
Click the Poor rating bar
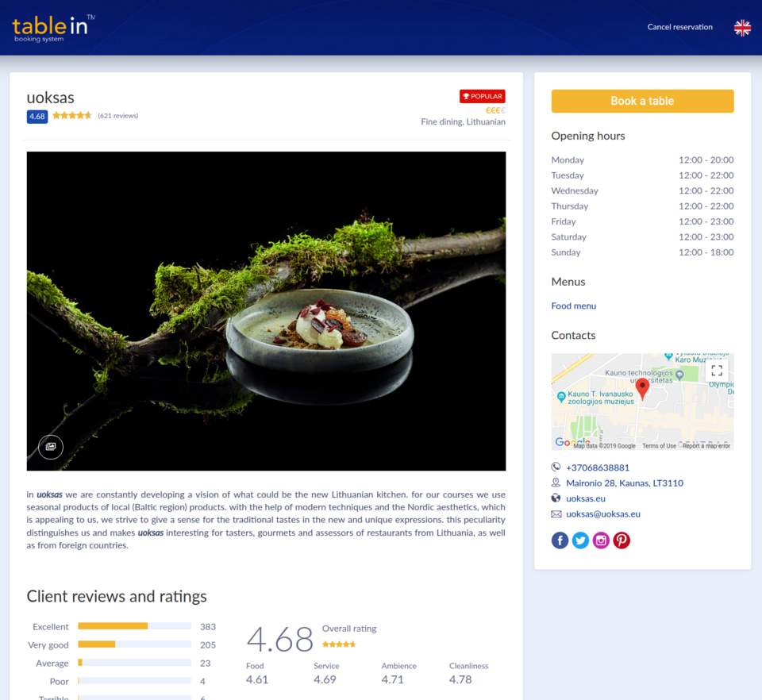click(135, 681)
